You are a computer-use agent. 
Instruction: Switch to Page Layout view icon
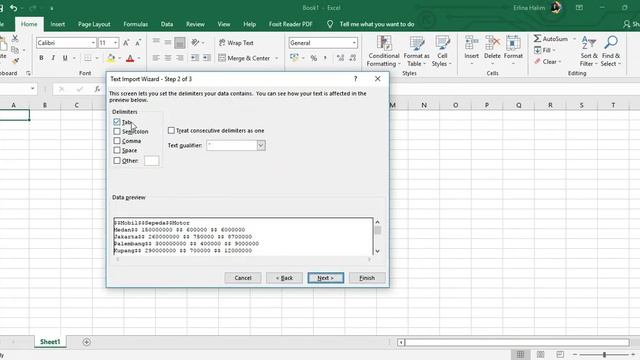pyautogui.click(x=540, y=354)
